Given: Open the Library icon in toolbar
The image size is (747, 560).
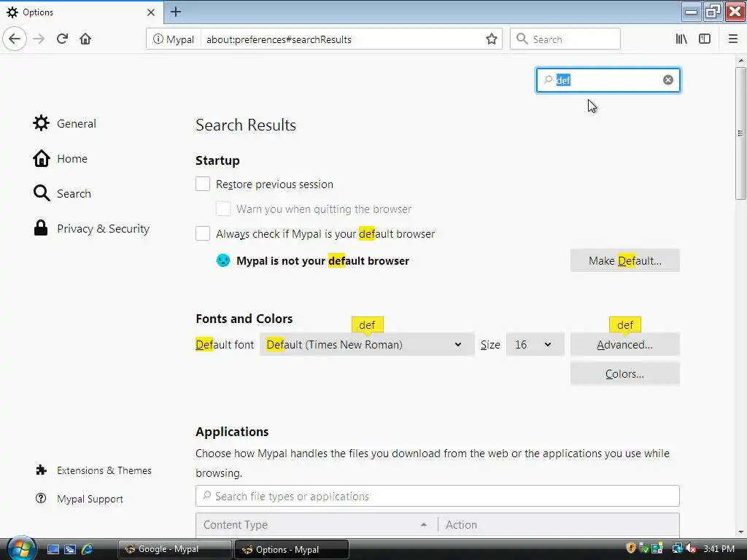Looking at the screenshot, I should click(x=681, y=39).
